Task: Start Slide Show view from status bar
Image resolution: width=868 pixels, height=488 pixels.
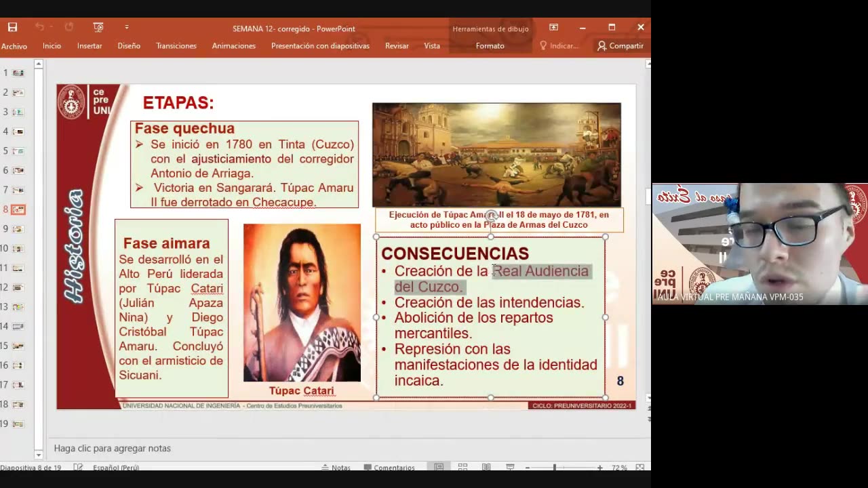Action: point(510,468)
